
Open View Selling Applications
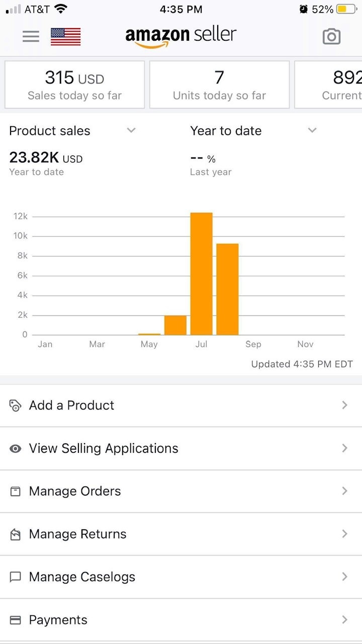(104, 448)
